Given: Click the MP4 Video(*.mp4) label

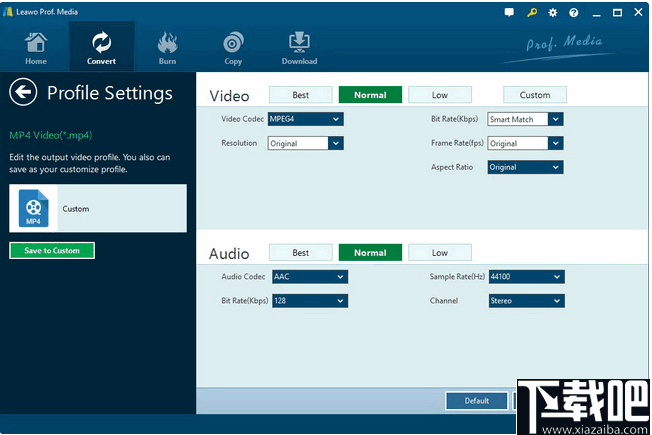Looking at the screenshot, I should pos(51,135).
